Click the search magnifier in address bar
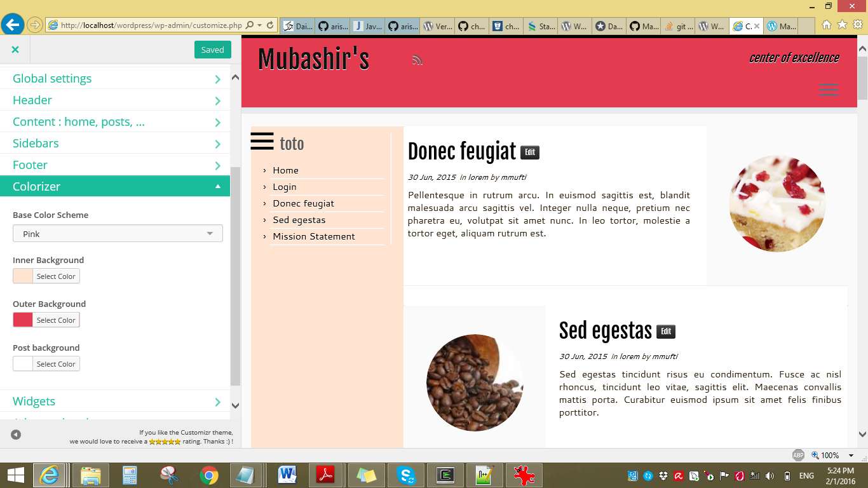868x488 pixels. [249, 25]
